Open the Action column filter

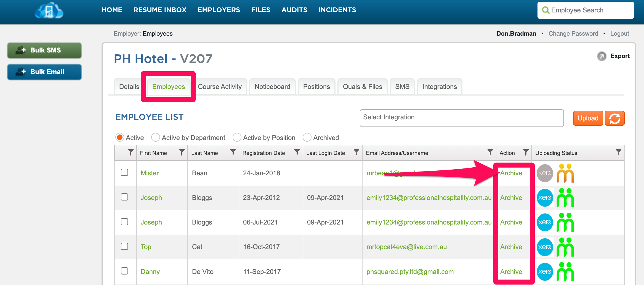(526, 152)
